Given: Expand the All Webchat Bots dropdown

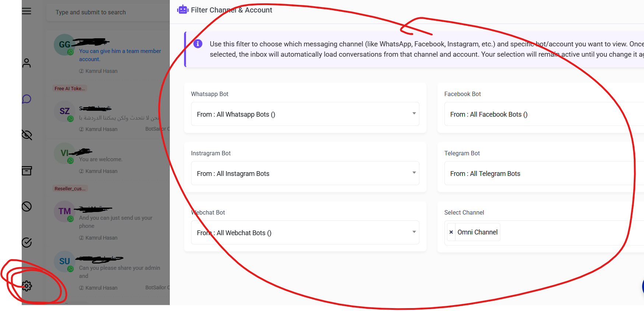Looking at the screenshot, I should tap(305, 233).
